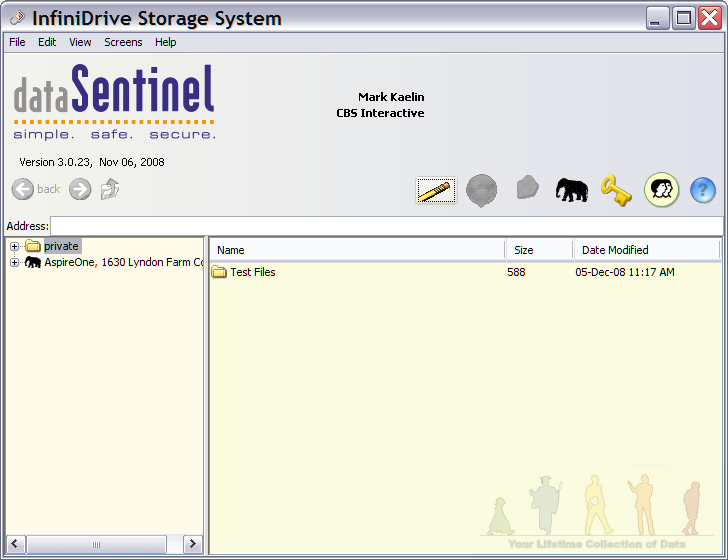Click the forward arrow button
The image size is (728, 560).
pyautogui.click(x=80, y=189)
